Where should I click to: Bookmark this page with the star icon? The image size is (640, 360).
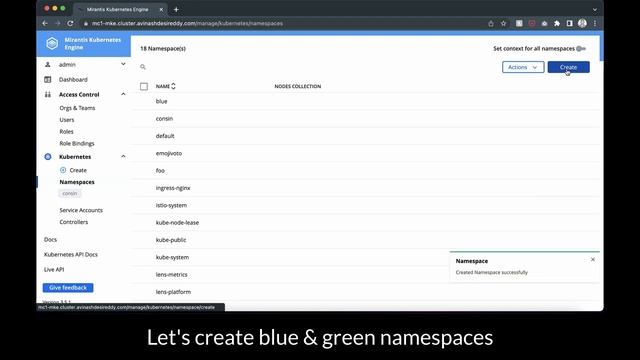(503, 24)
